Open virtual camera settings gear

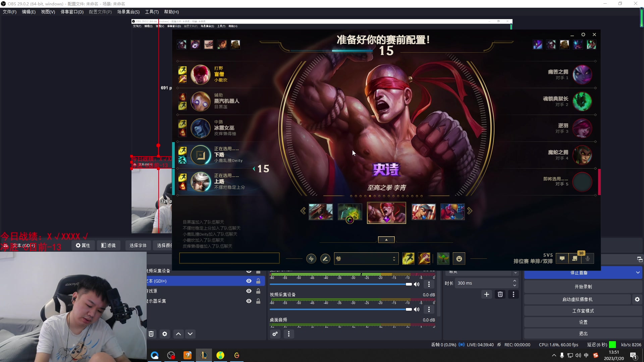click(x=637, y=299)
